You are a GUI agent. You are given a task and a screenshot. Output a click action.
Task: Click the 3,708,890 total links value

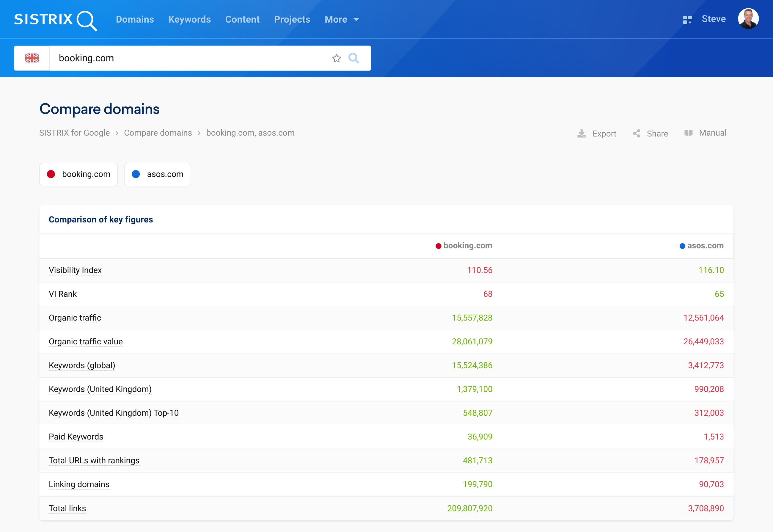tap(706, 508)
